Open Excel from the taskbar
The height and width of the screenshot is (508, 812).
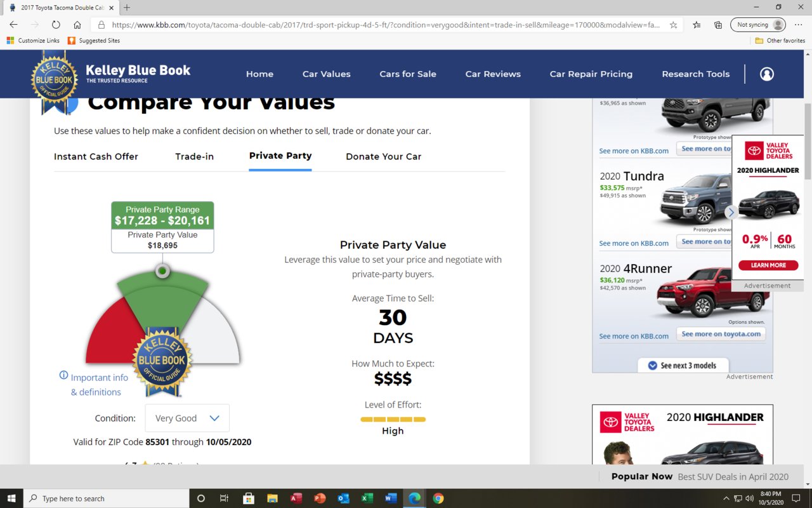(x=367, y=498)
